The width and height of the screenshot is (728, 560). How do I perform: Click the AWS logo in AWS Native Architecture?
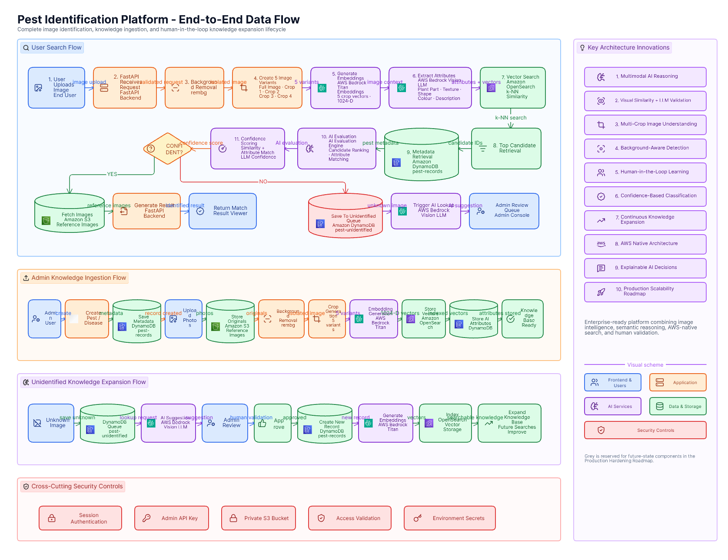(x=601, y=244)
